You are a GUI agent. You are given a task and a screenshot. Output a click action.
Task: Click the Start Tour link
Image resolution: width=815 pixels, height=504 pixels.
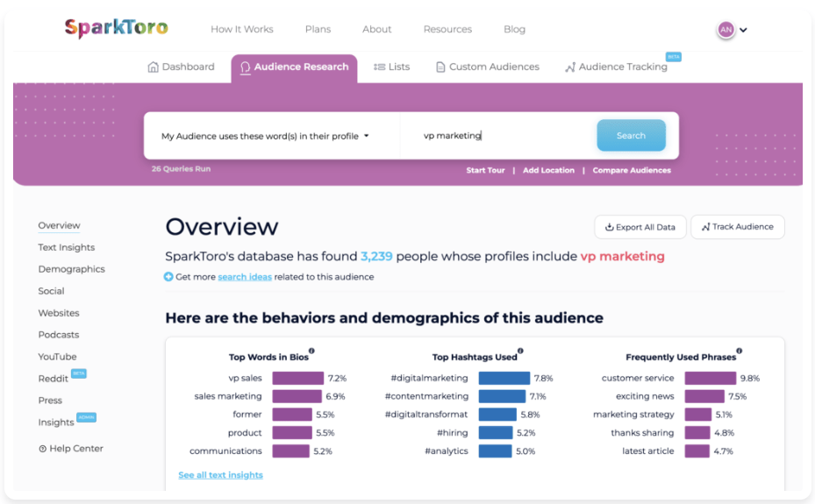pyautogui.click(x=485, y=170)
